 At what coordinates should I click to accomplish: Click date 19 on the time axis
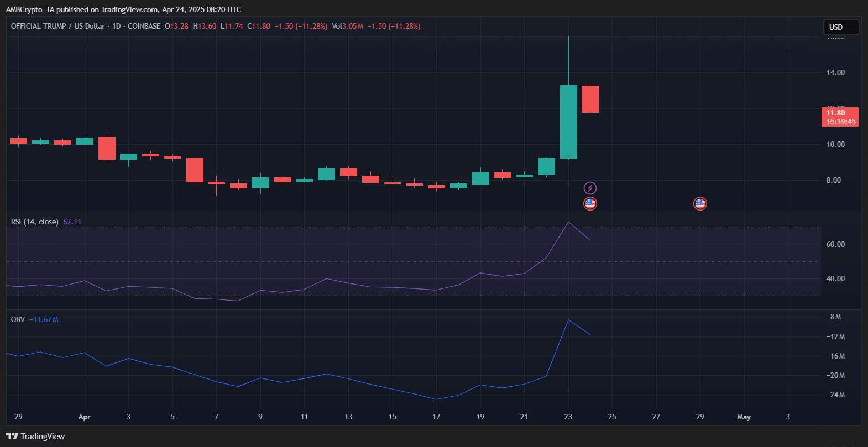click(480, 417)
